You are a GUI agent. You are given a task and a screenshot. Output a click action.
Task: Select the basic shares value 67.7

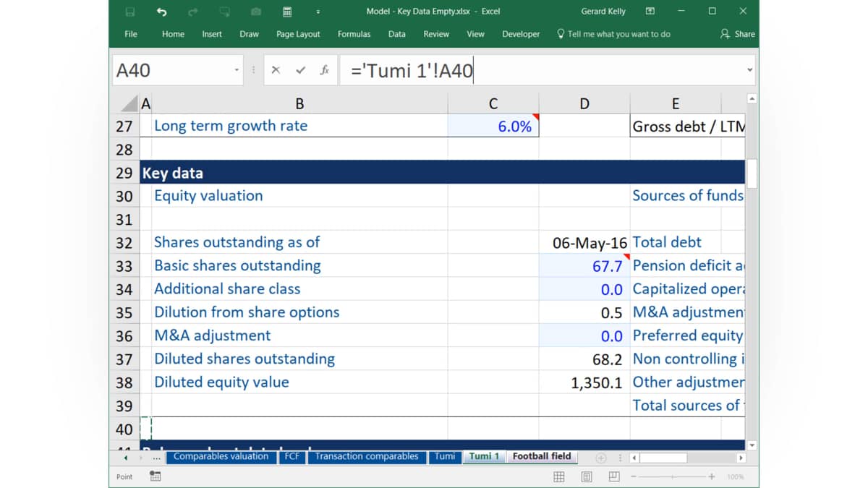[x=584, y=266]
